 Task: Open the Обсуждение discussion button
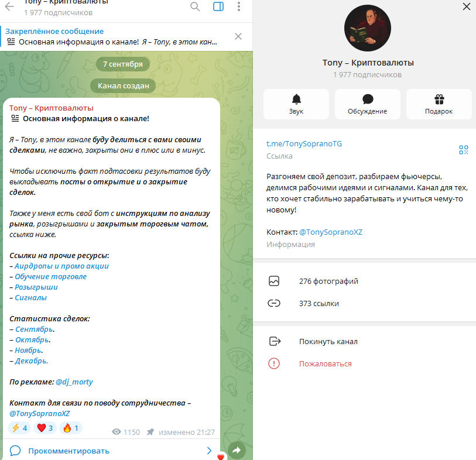click(x=367, y=104)
